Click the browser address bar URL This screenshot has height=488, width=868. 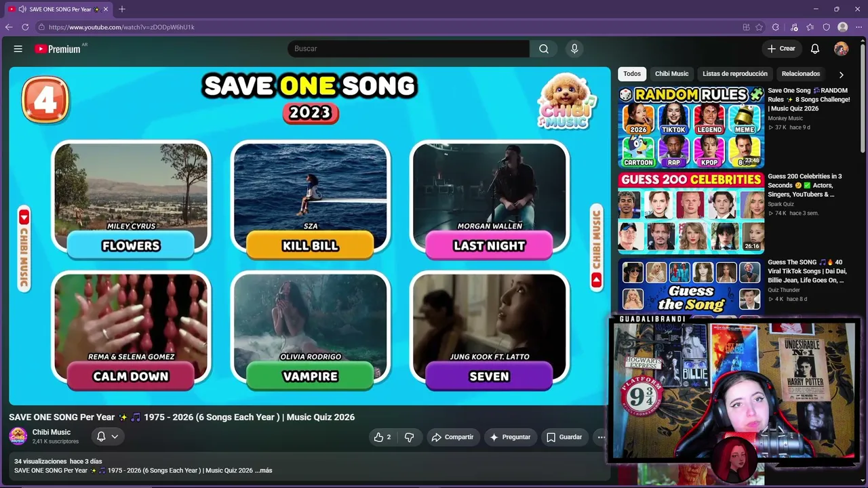[121, 27]
